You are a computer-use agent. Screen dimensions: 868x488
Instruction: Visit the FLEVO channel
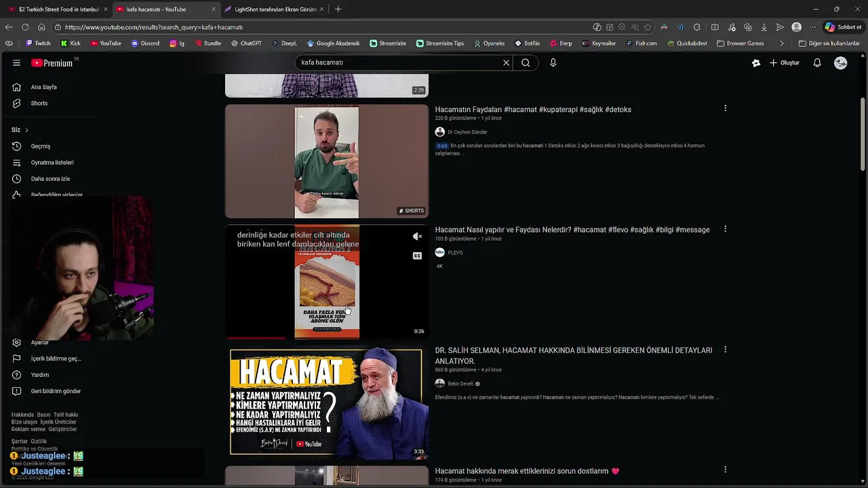click(x=455, y=253)
